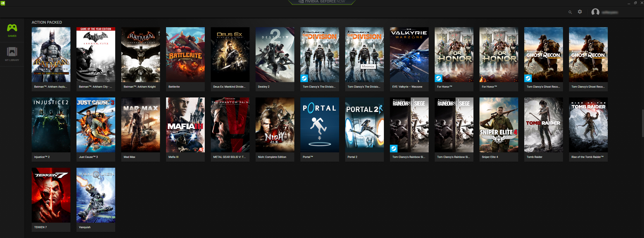Open Rise of the Tomb Raider cover
The height and width of the screenshot is (238, 644).
pyautogui.click(x=588, y=125)
